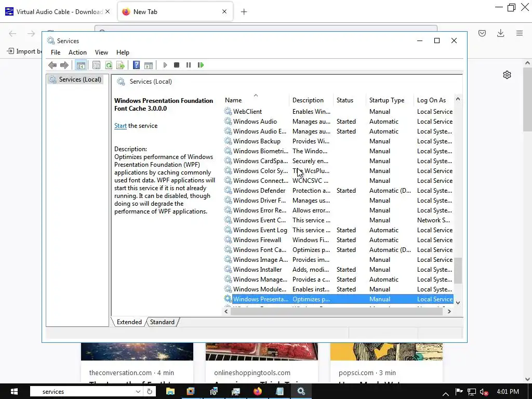Open the Action menu in Services

click(77, 52)
